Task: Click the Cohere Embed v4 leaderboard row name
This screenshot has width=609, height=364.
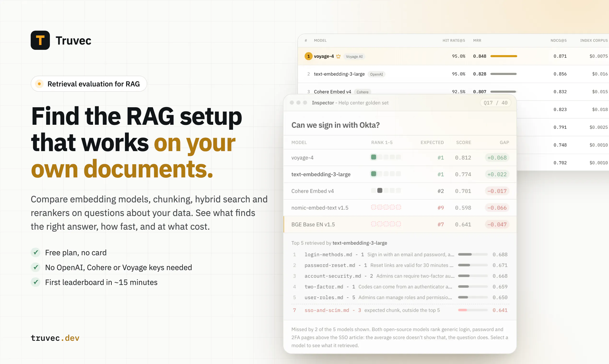Action: [333, 92]
